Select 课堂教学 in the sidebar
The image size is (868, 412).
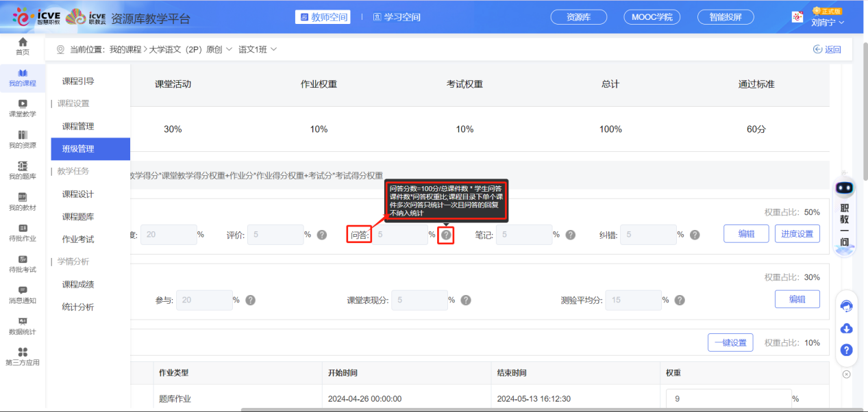coord(23,110)
